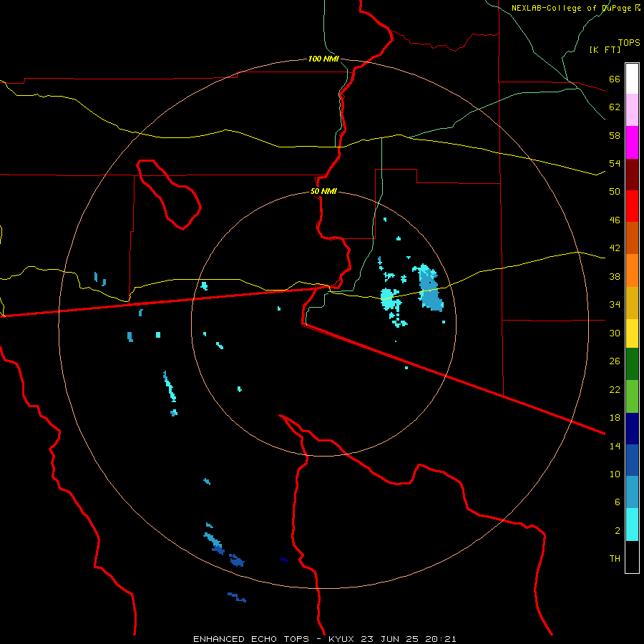Click the light pink 62 kft swatch

632,109
